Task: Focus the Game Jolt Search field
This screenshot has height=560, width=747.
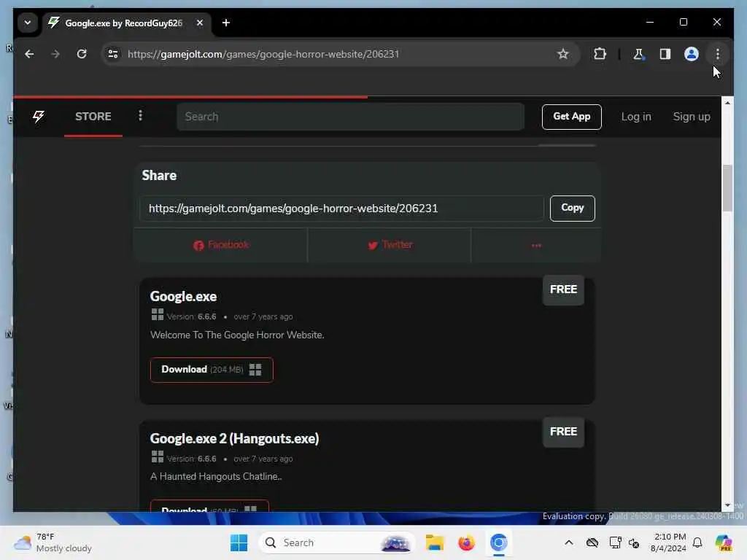Action: coord(350,117)
